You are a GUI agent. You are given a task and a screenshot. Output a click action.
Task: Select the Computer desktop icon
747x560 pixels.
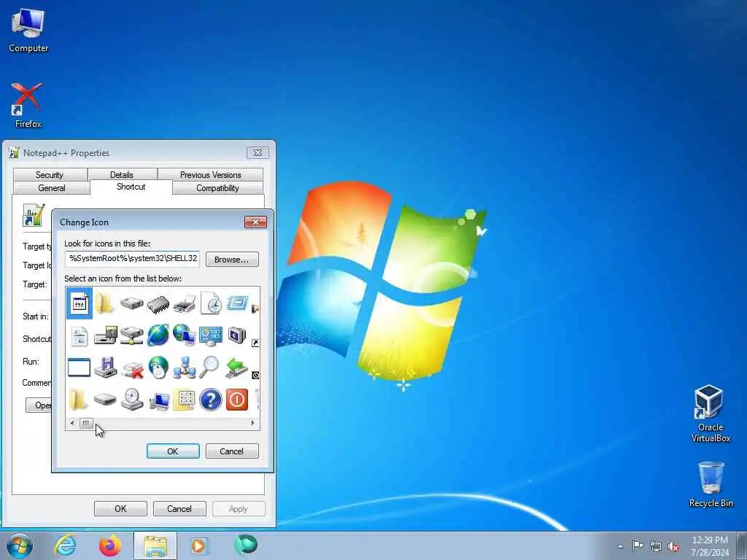point(28,30)
